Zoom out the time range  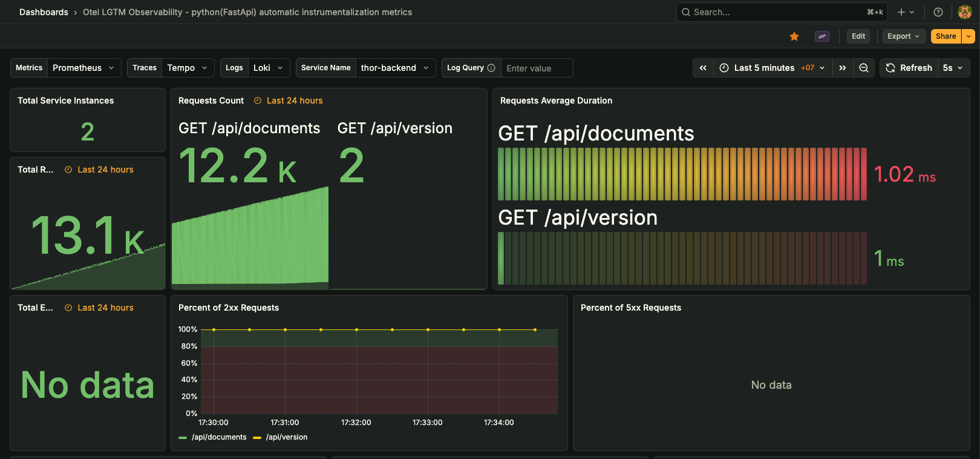click(864, 68)
